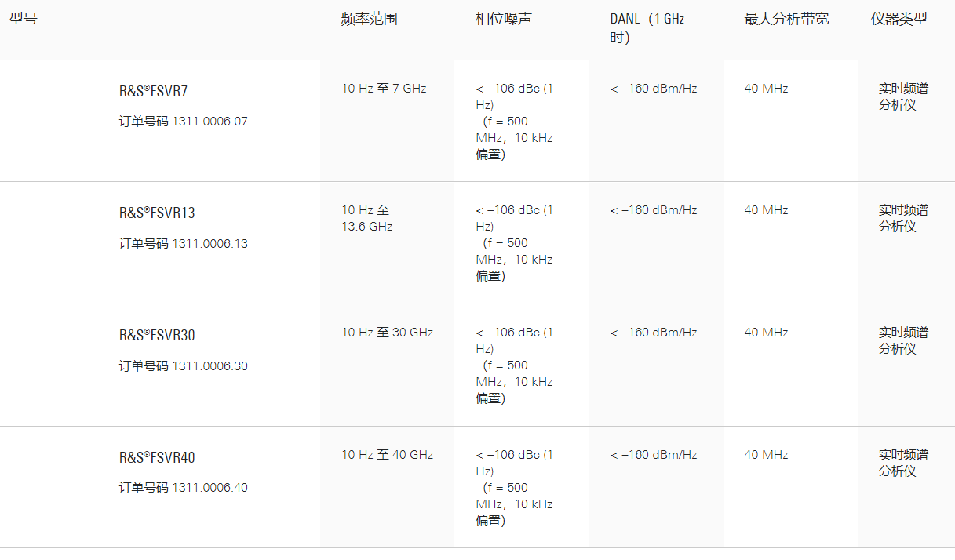Click the 型号 column header
The width and height of the screenshot is (955, 560).
[23, 19]
